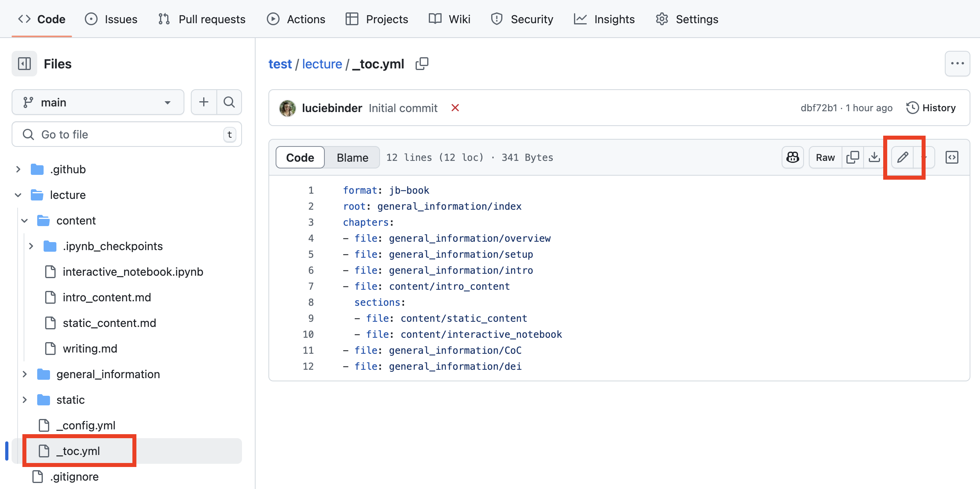Image resolution: width=980 pixels, height=489 pixels.
Task: Collapse the file tree side panel
Action: tap(24, 64)
